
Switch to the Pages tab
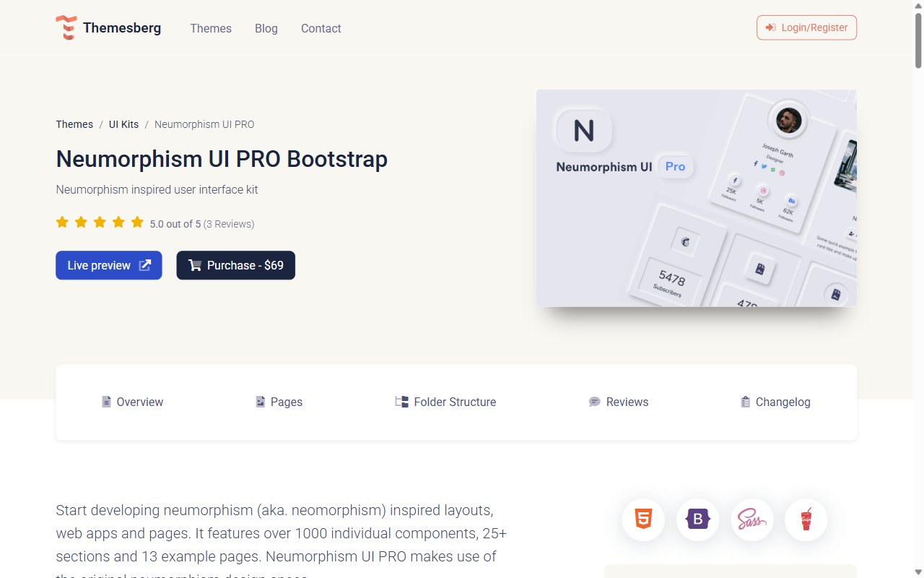[x=279, y=402]
